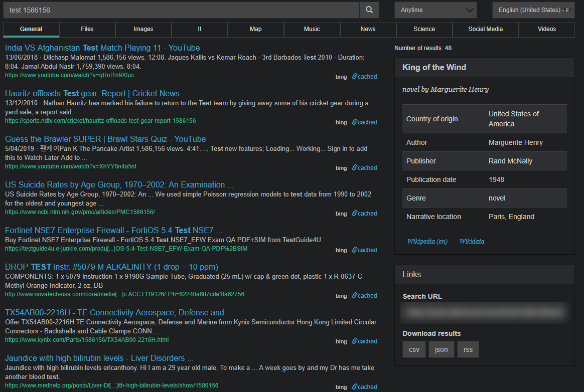The width and height of the screenshot is (584, 392).
Task: Click the blurred Search URL field
Action: point(484,312)
